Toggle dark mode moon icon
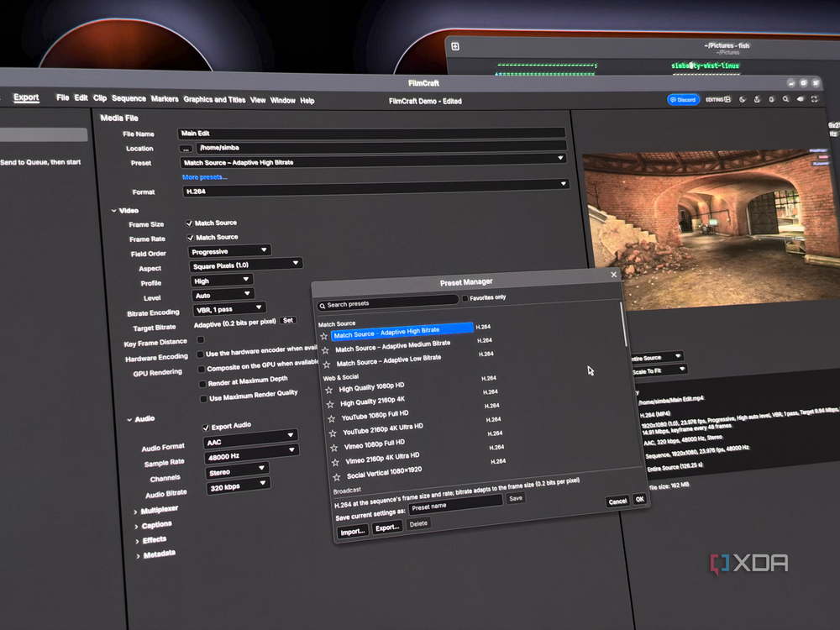 743,99
